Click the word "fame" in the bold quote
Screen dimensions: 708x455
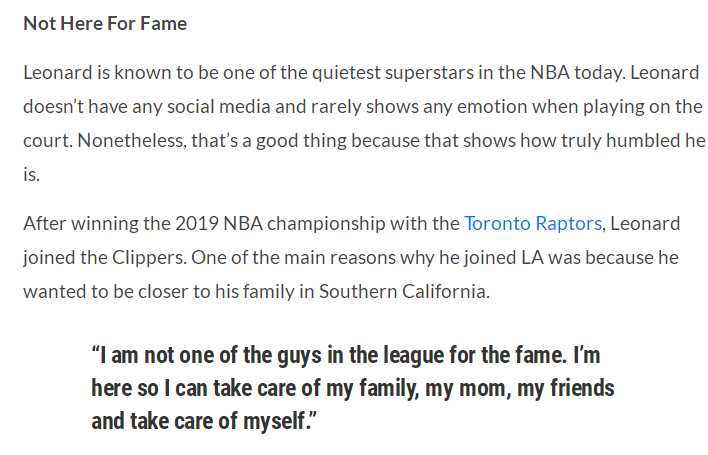539,356
